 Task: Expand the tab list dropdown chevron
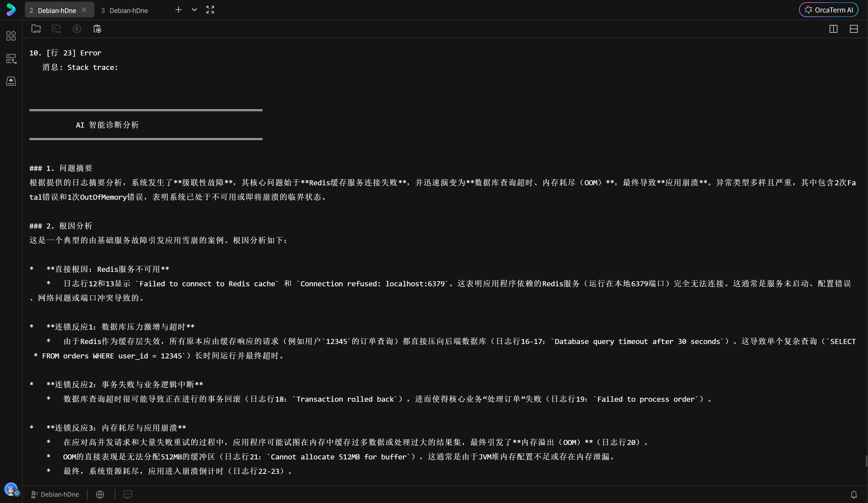click(194, 10)
